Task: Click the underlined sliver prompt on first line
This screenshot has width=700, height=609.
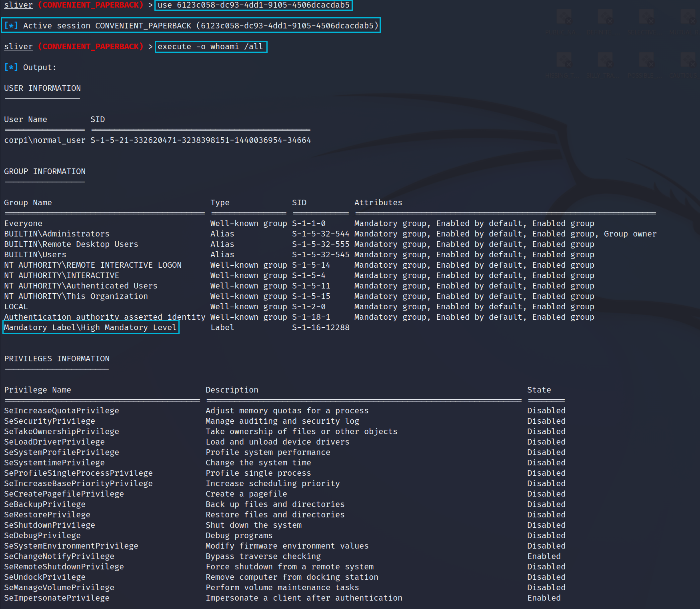Action: [18, 5]
